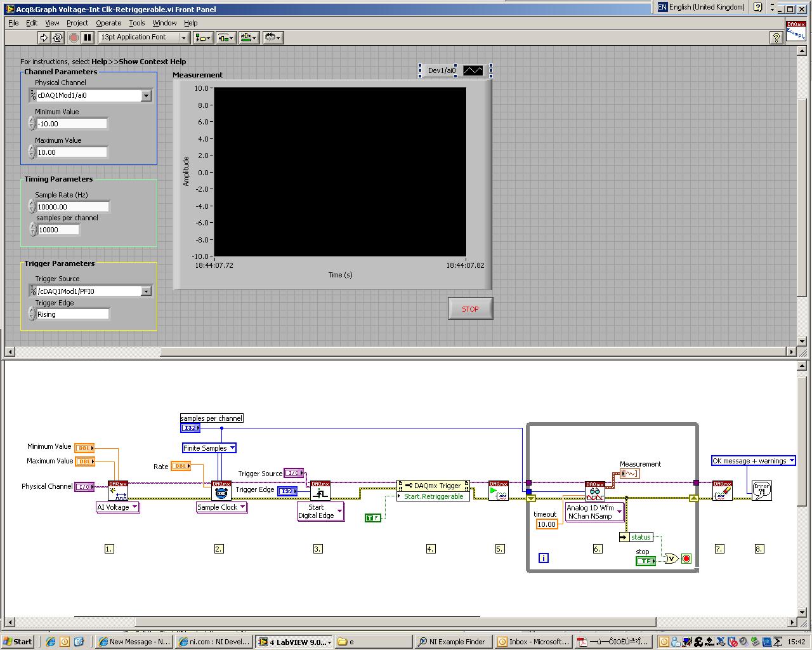Click the Abort Execution button
Image resolution: width=812 pixels, height=650 pixels.
point(74,37)
